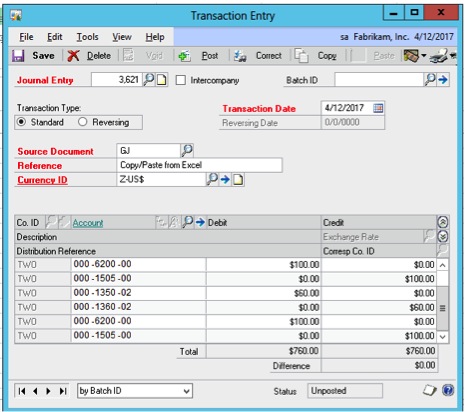This screenshot has width=465, height=412.
Task: Click Account blue expansion arrow in header
Action: [200, 222]
